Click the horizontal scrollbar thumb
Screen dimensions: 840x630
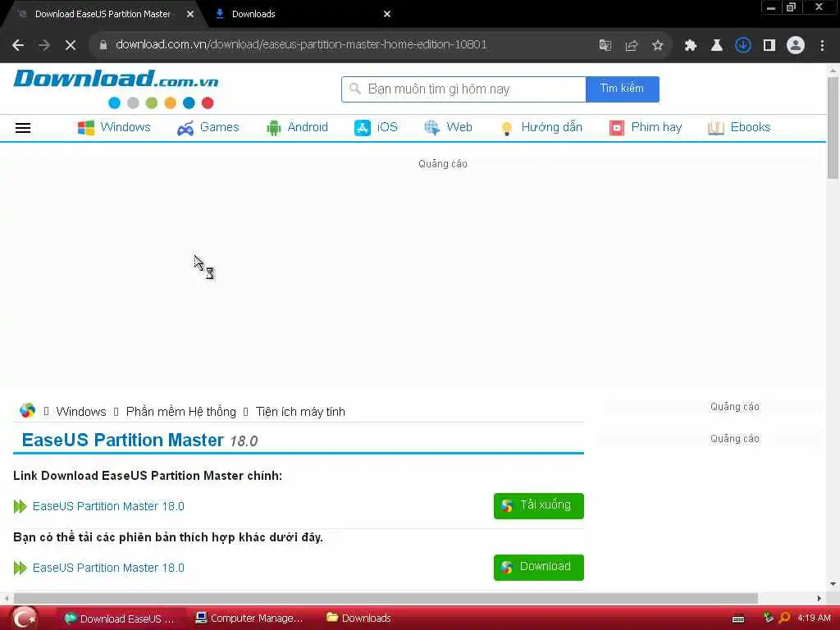(386, 598)
